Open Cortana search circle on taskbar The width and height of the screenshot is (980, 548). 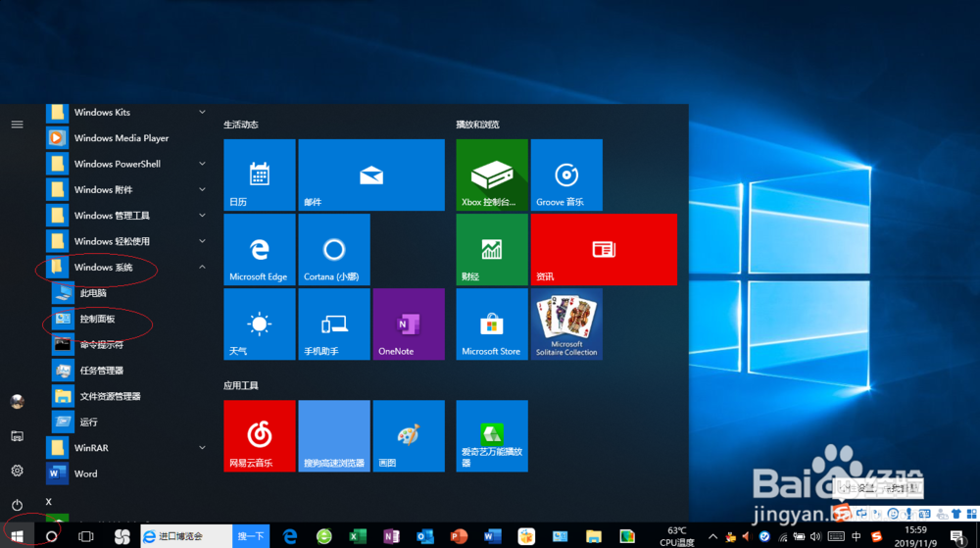[x=51, y=536]
